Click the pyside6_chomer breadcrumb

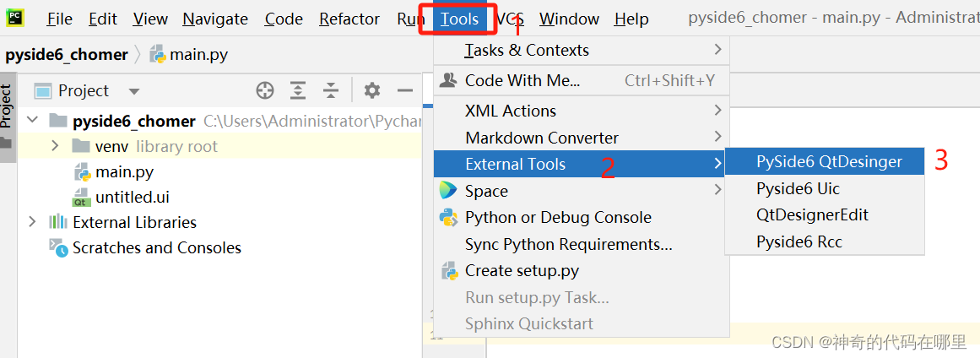67,55
